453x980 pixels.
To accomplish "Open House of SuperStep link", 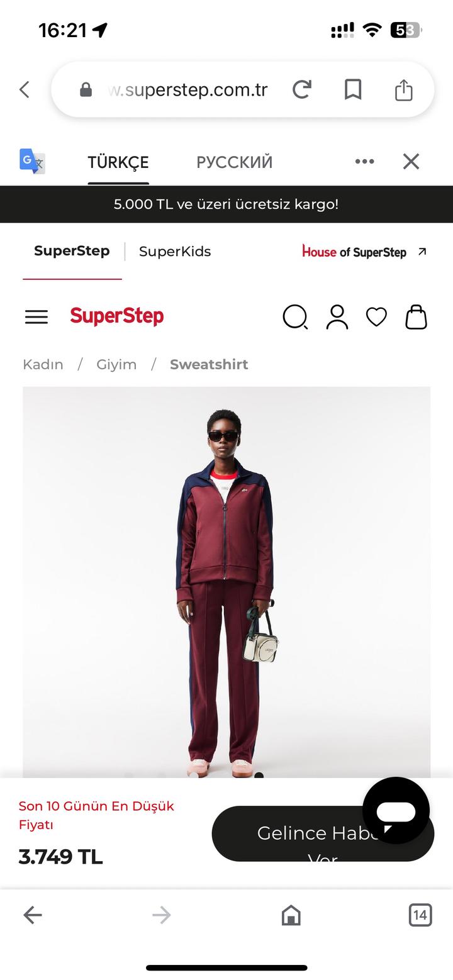I will 364,252.
